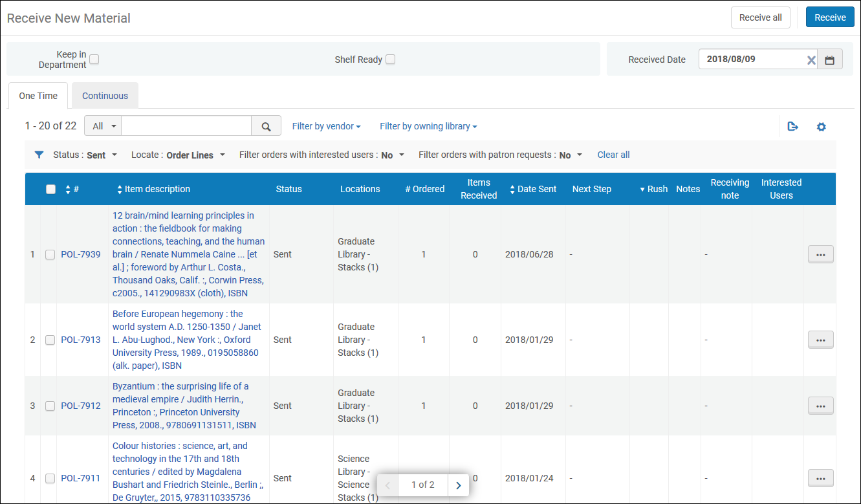Open row actions menu for POL-7913
Viewport: 861px width, 504px height.
pos(820,340)
